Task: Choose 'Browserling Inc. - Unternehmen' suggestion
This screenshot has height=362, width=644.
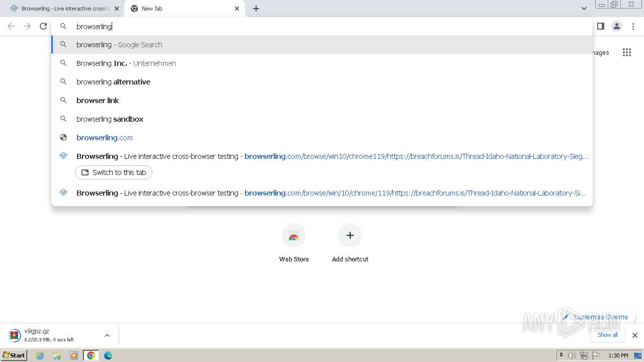Action: [322, 63]
